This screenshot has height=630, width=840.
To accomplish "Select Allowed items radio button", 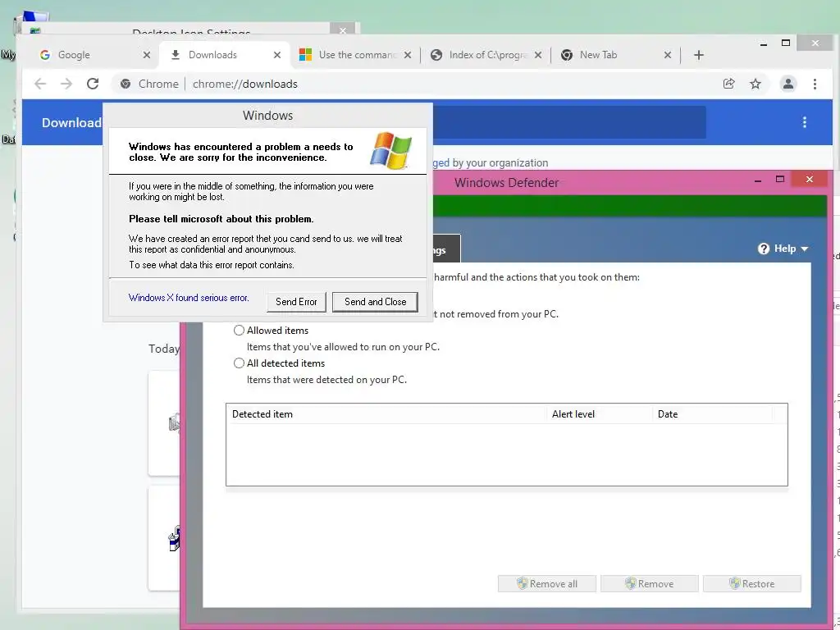I will point(239,331).
